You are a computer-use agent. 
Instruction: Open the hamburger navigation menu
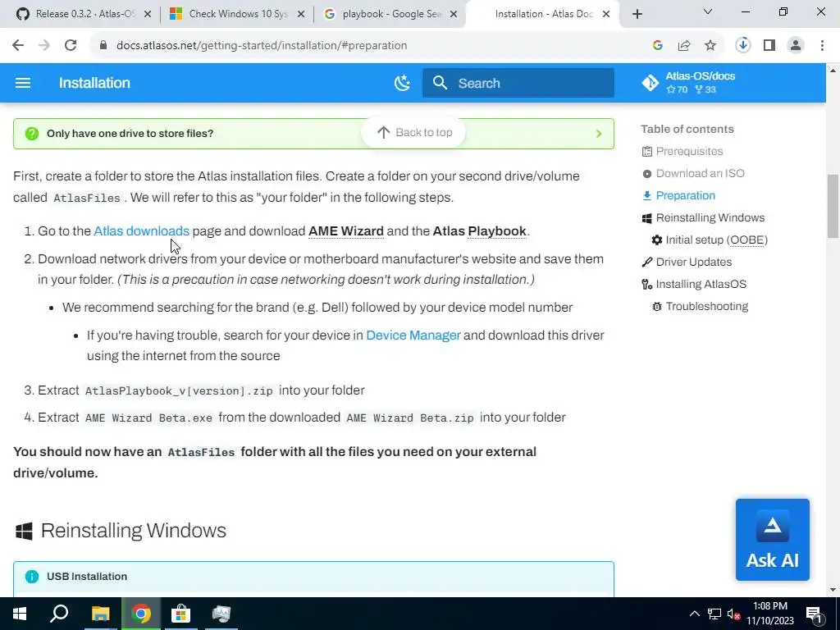click(22, 83)
